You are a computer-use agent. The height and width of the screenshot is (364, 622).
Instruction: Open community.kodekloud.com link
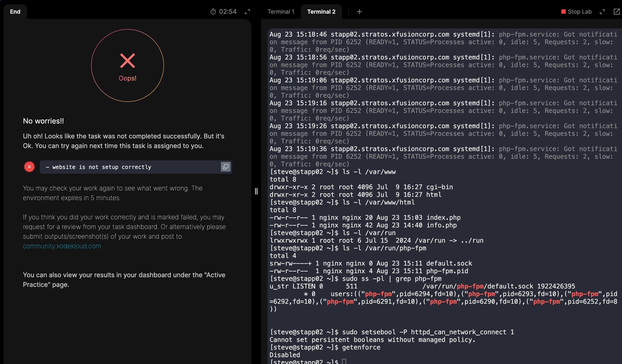tap(62, 246)
